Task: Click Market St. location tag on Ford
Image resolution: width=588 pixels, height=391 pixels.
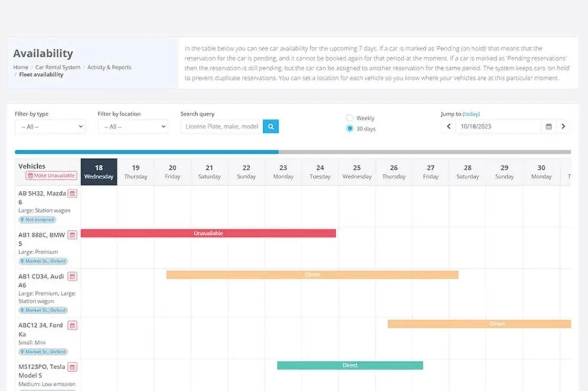Action: 43,352
